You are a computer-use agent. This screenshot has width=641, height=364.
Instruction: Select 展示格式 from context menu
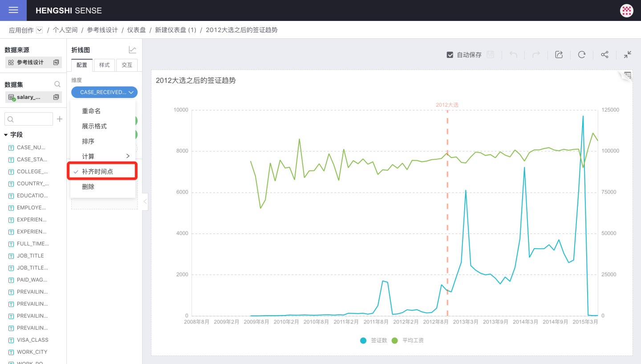tap(94, 126)
